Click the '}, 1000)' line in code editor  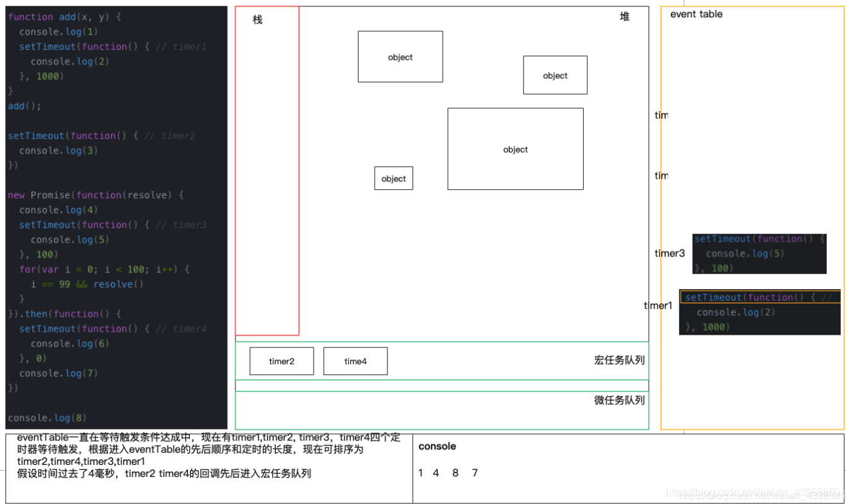[42, 76]
